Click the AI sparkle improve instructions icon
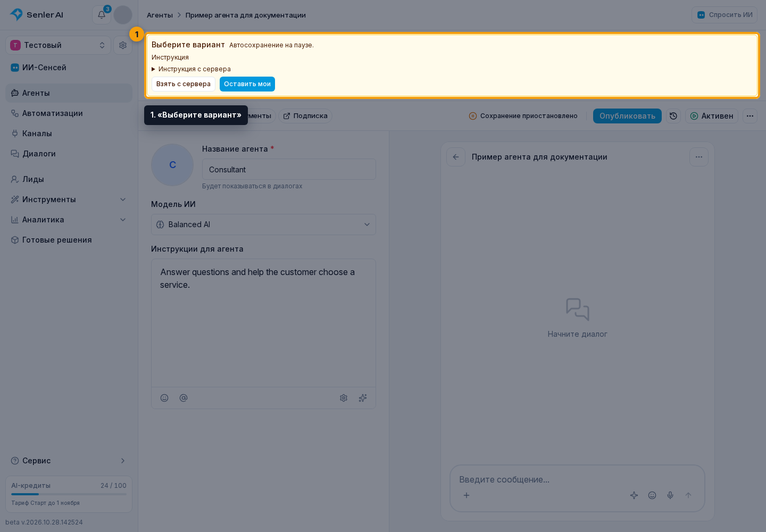 coord(363,398)
